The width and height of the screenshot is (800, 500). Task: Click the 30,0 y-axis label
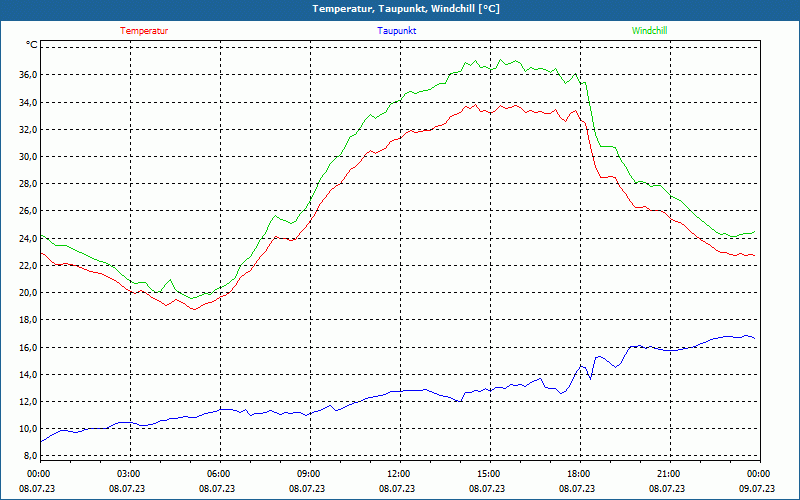tap(28, 157)
